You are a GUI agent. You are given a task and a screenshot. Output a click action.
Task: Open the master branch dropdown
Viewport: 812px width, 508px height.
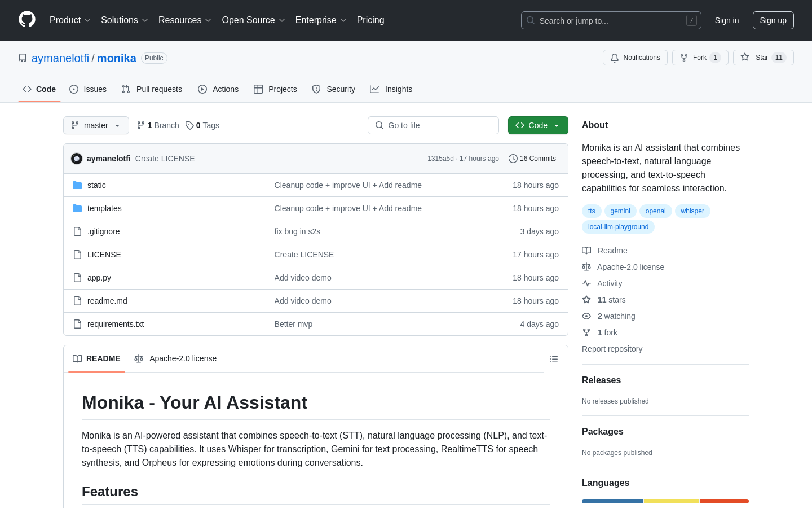tap(96, 125)
